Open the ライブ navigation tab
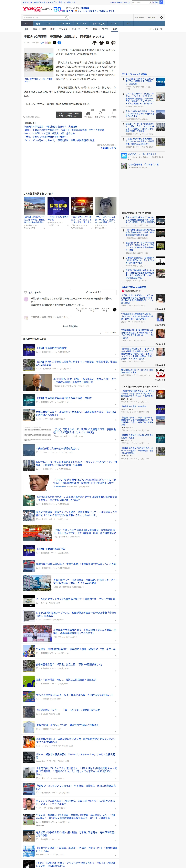The width and height of the screenshot is (186, 868). point(49,24)
